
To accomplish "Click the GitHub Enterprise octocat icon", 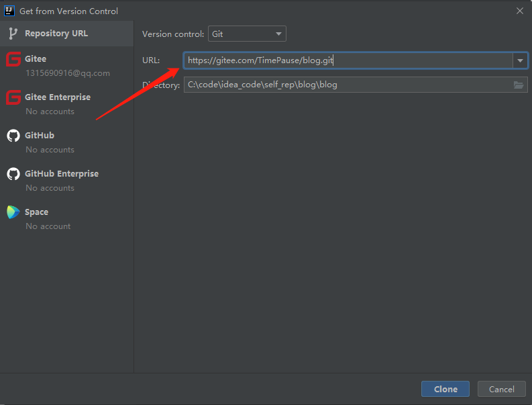I will pos(13,174).
